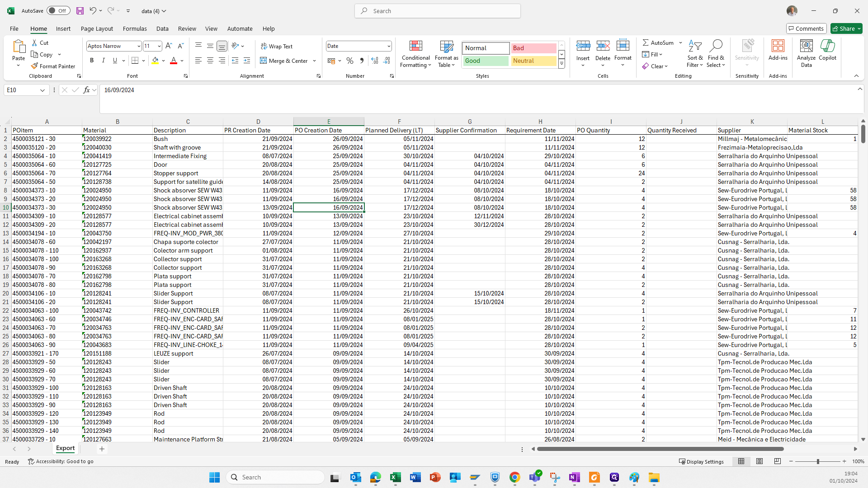
Task: Click the Undo arrow icon
Action: coord(93,11)
